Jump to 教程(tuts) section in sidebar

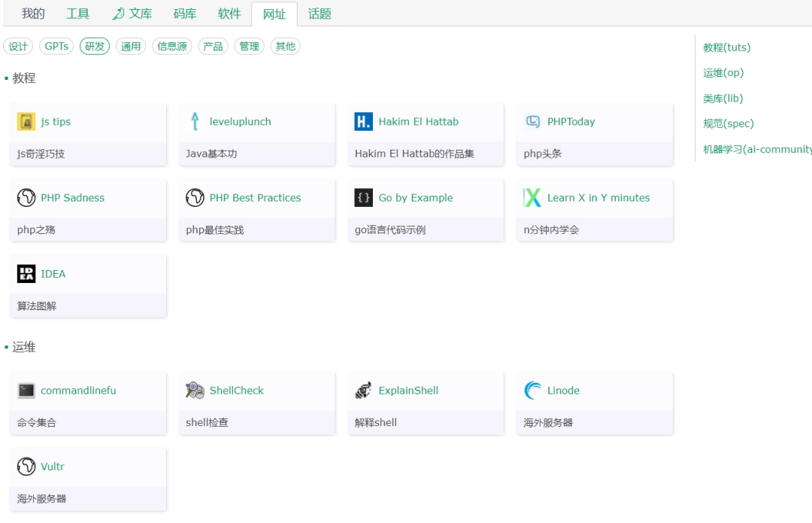pos(726,47)
